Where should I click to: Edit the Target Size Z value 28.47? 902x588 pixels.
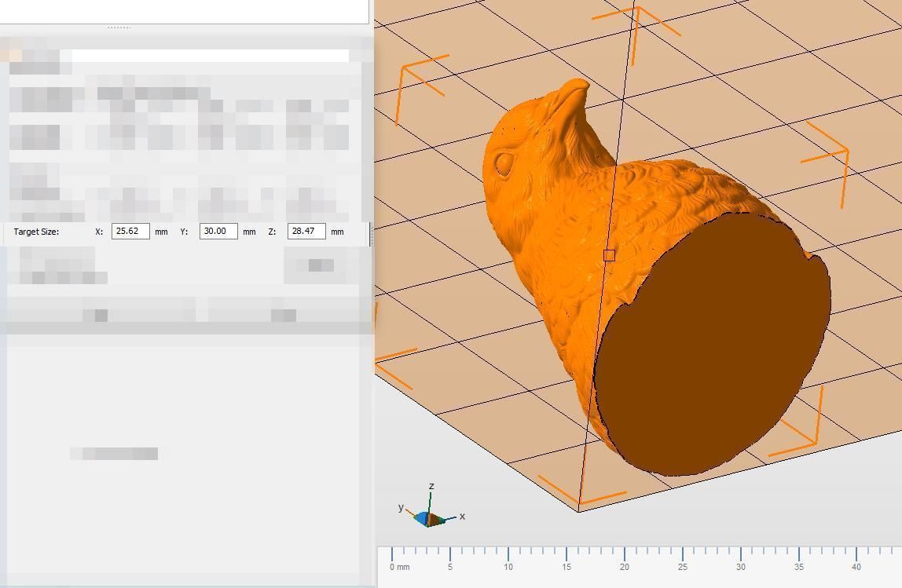click(x=306, y=231)
